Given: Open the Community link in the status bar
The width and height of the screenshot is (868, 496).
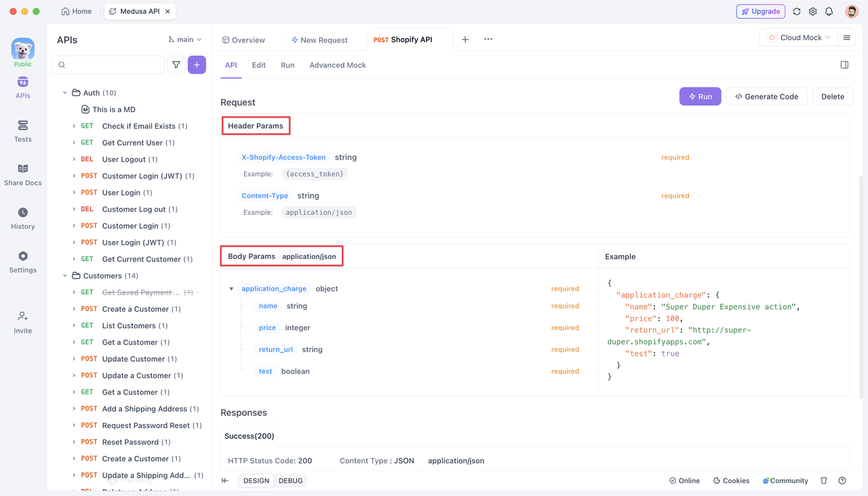Looking at the screenshot, I should click(x=785, y=480).
